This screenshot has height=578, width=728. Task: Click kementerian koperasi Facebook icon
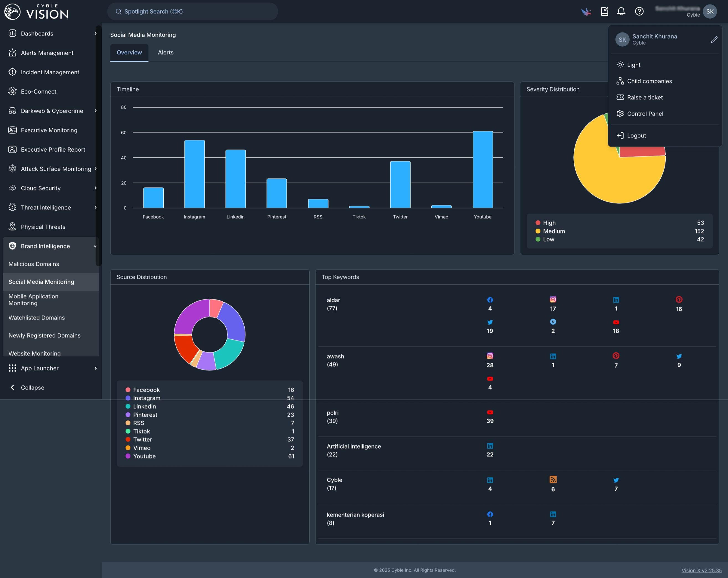coord(490,515)
